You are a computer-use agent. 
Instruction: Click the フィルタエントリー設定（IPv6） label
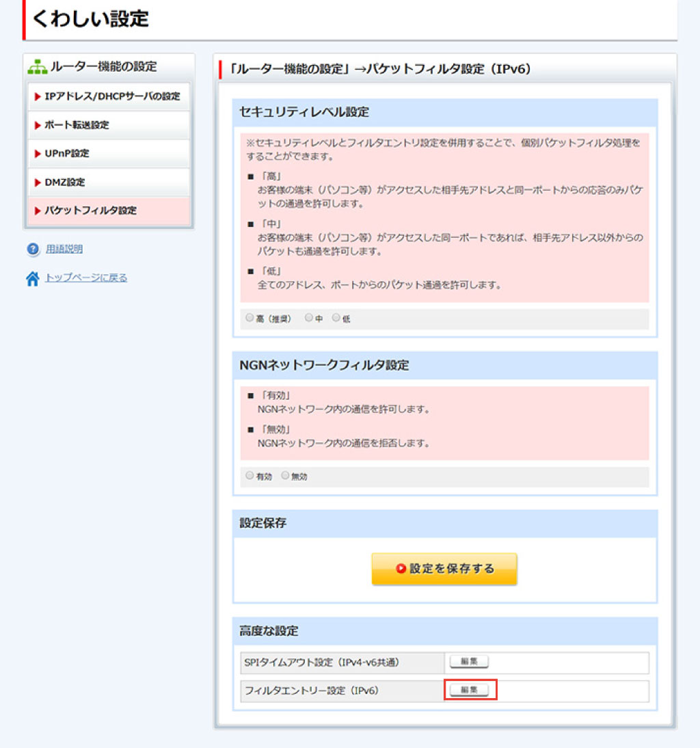[311, 691]
